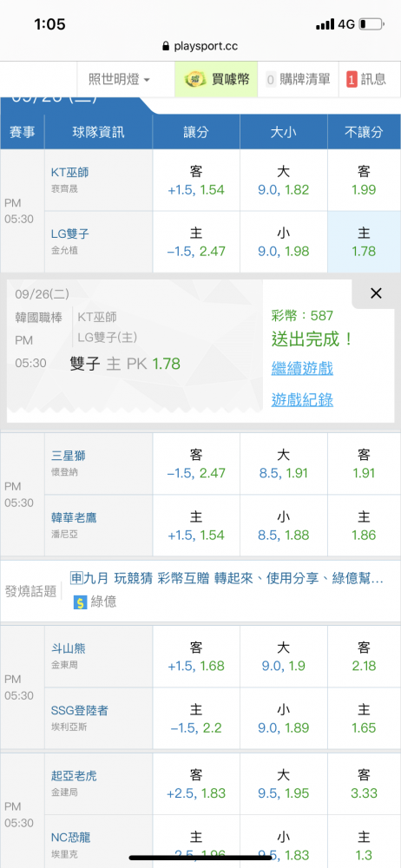Image resolution: width=401 pixels, height=868 pixels.
Task: Click the green 綠億 dollar icon
Action: (x=81, y=602)
